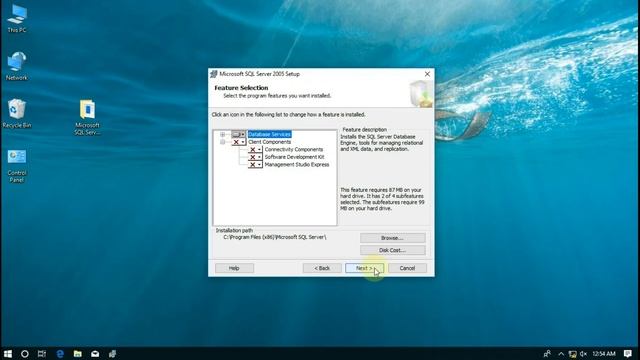Viewport: 640px width, 360px height.
Task: Open the Mail app from the taskbar
Action: click(x=95, y=354)
